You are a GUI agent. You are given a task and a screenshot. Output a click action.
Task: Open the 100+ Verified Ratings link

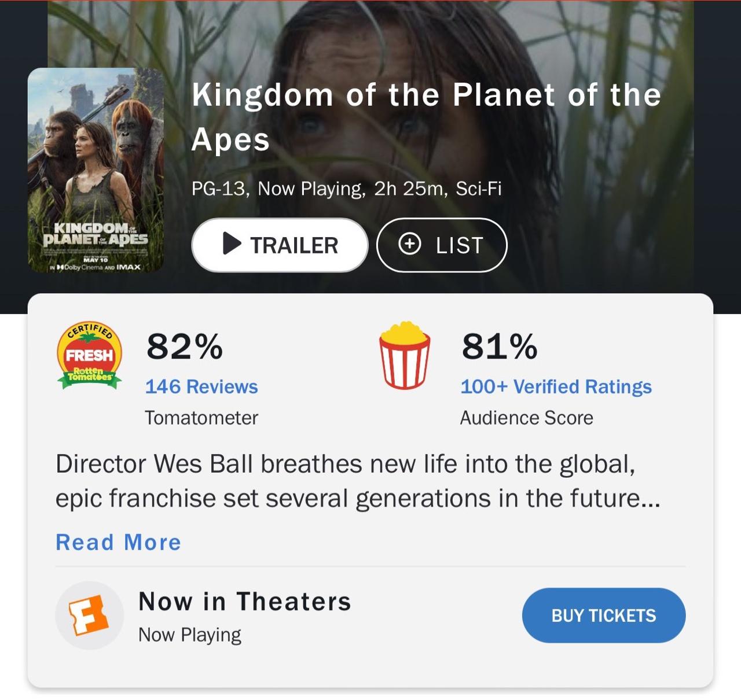click(556, 386)
